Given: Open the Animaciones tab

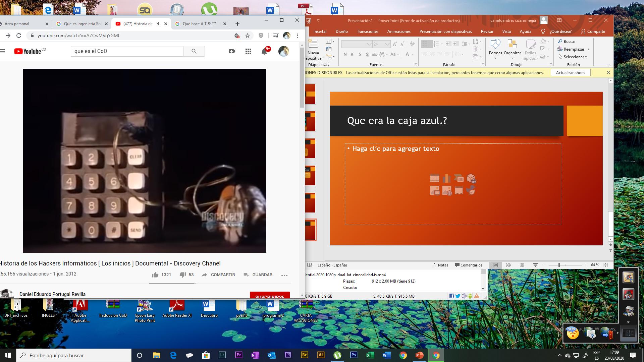Looking at the screenshot, I should pos(399,32).
